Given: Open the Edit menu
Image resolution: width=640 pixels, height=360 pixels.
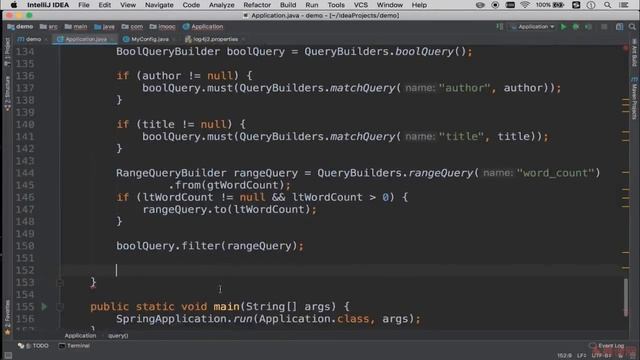Looking at the screenshot, I should click(x=104, y=5).
